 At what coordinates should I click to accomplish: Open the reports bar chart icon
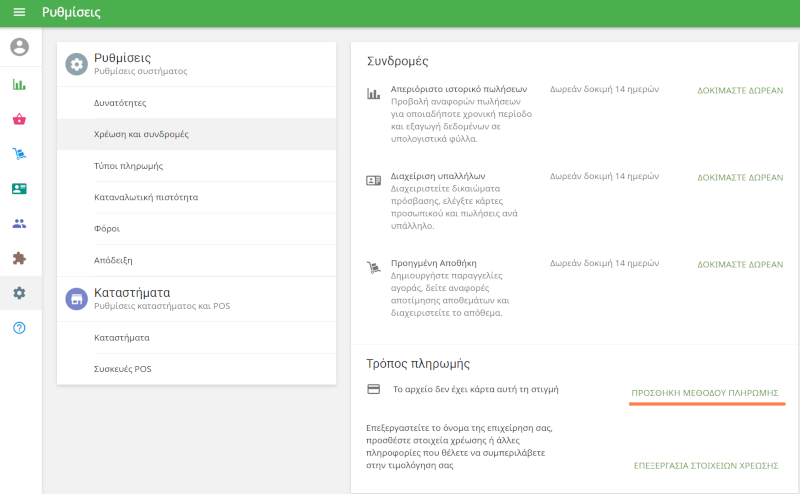19,84
